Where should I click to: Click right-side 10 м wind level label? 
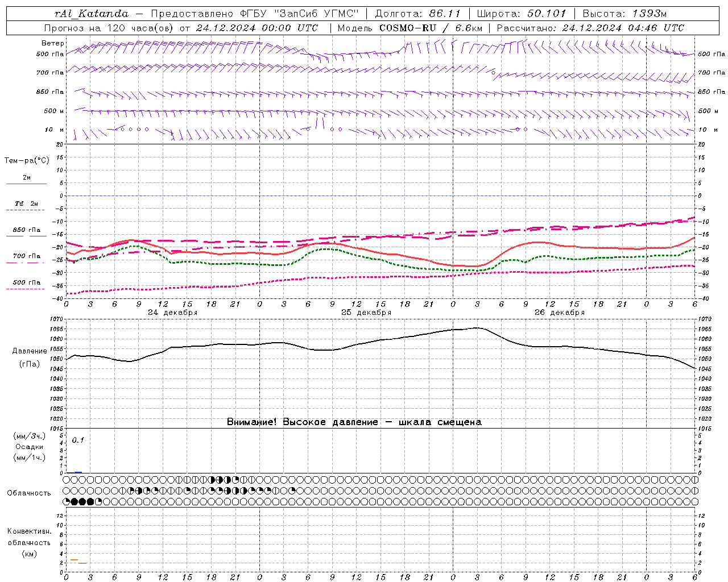(708, 130)
